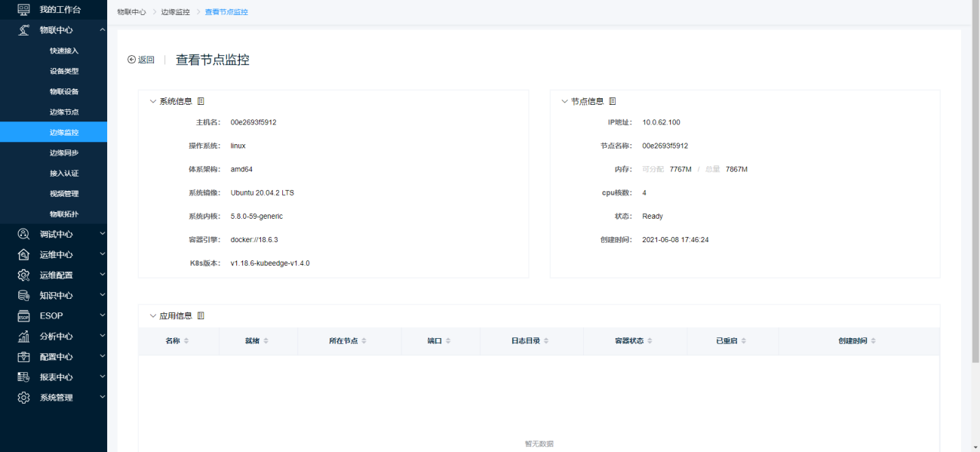Click the 知识中心 database icon
Image resolution: width=980 pixels, height=452 pixels.
tap(23, 295)
